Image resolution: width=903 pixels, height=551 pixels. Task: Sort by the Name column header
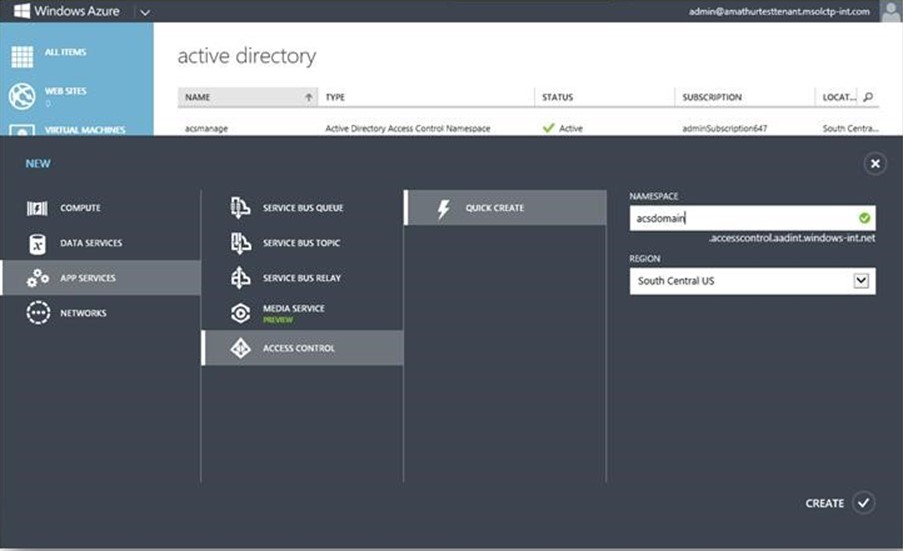click(x=248, y=97)
